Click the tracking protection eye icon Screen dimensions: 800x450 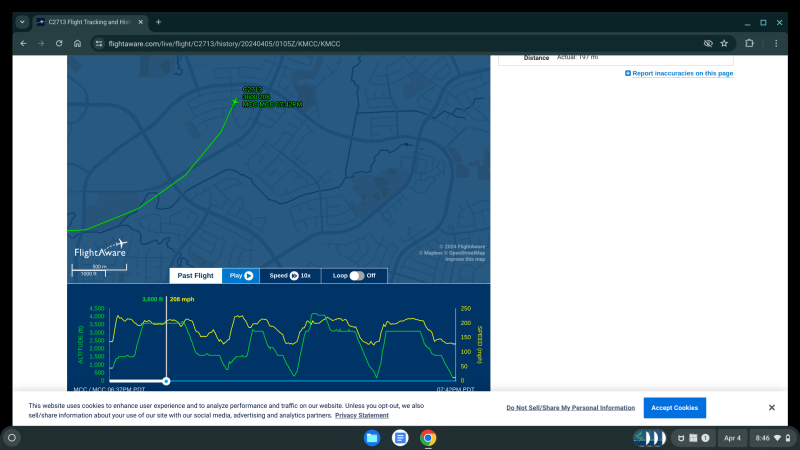[x=708, y=44]
